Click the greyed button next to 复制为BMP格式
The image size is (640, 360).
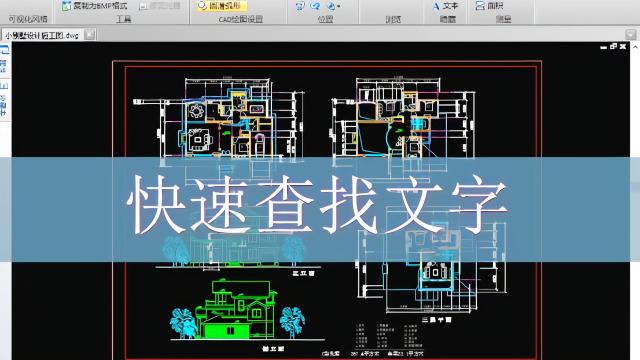(160, 6)
